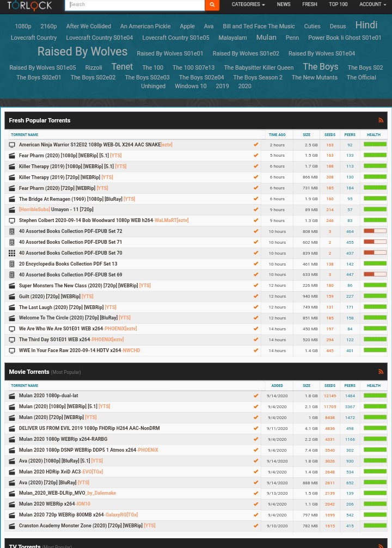Click health bar for American Ninja Warrior
The height and width of the screenshot is (548, 392).
tap(375, 144)
